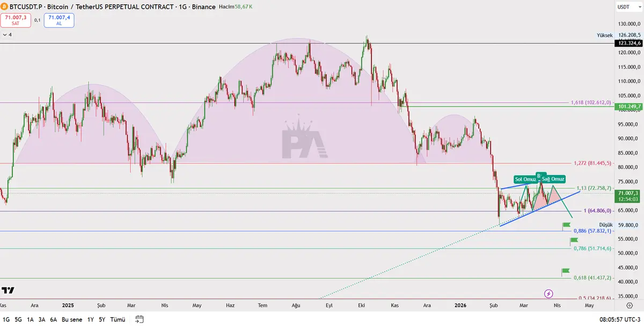Set time range to Tümü
644x326 pixels.
(x=118, y=319)
